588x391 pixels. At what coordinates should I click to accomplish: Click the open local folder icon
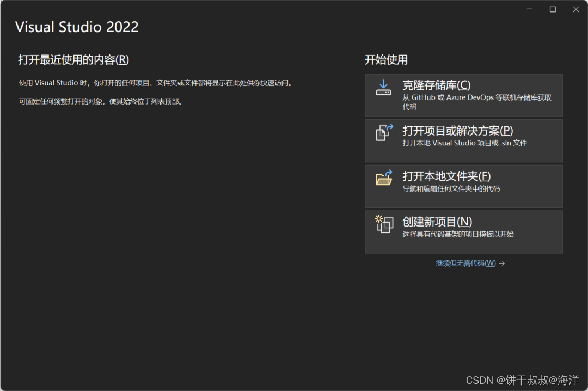(x=384, y=178)
